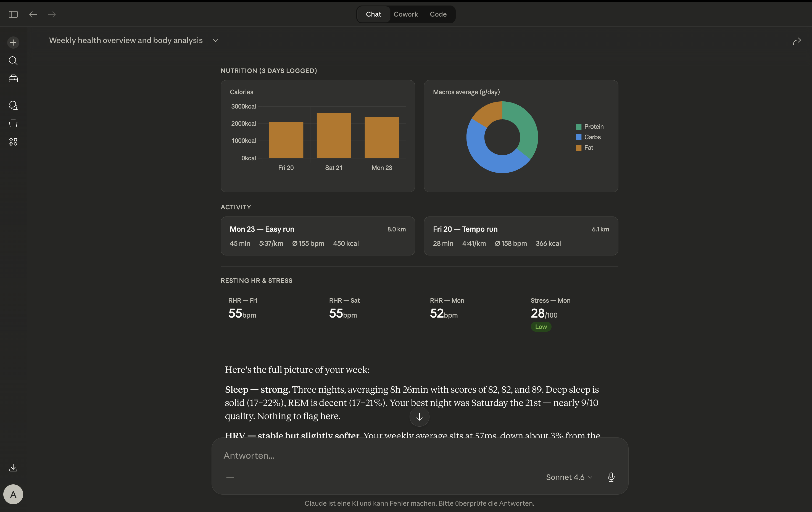
Task: Open the search icon in sidebar
Action: click(13, 61)
